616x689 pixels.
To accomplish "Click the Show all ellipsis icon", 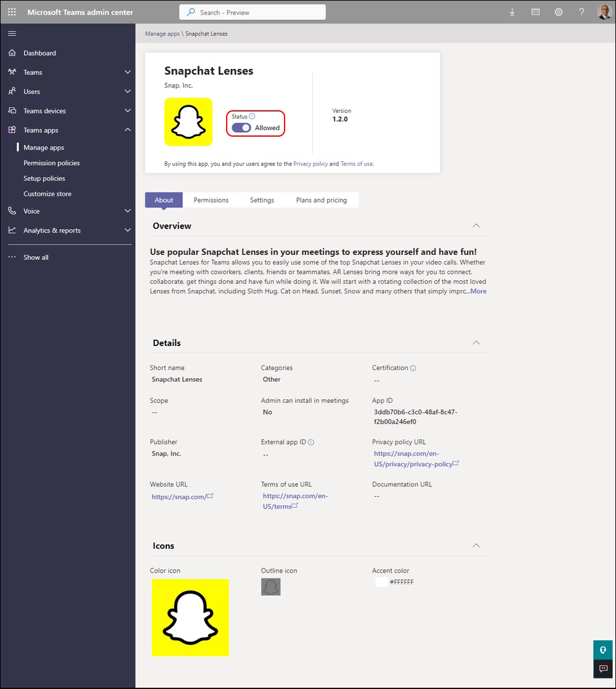I will pyautogui.click(x=12, y=257).
